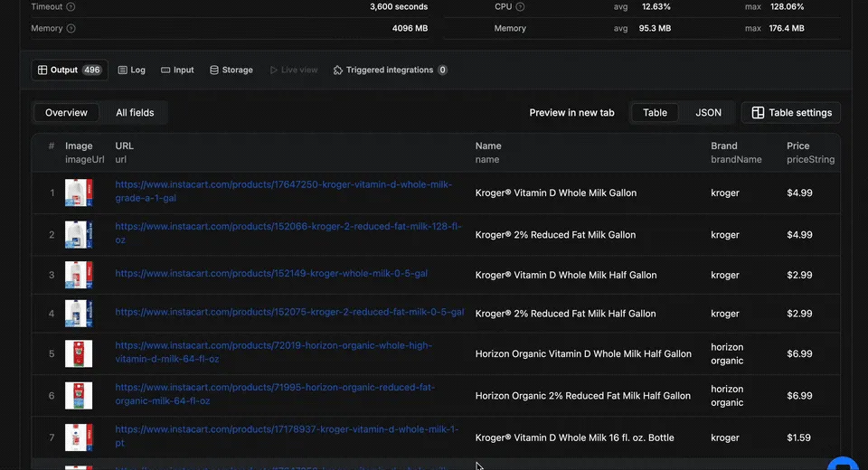This screenshot has height=470, width=868.
Task: Open Table settings
Action: pyautogui.click(x=791, y=113)
